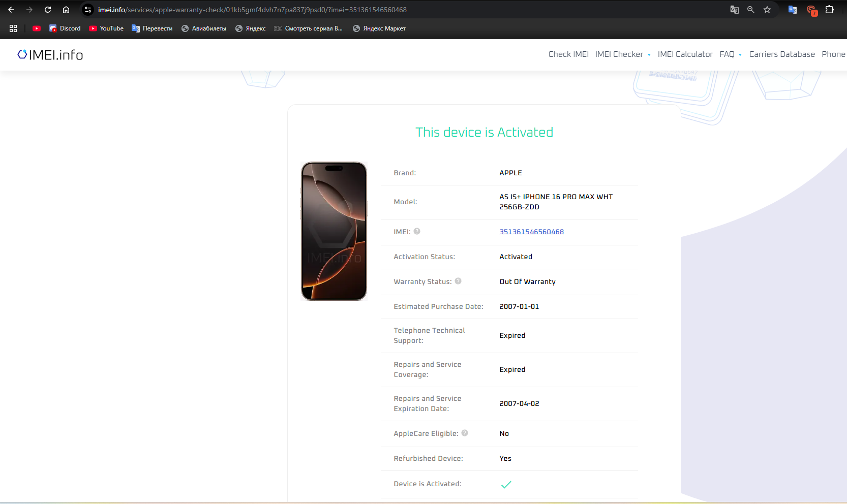Show help for Warranty Status

pyautogui.click(x=458, y=281)
